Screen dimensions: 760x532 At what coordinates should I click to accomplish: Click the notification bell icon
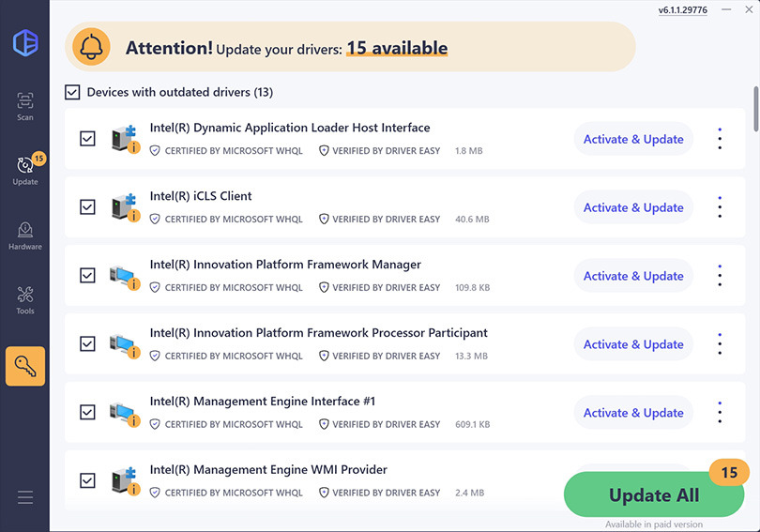click(x=91, y=47)
